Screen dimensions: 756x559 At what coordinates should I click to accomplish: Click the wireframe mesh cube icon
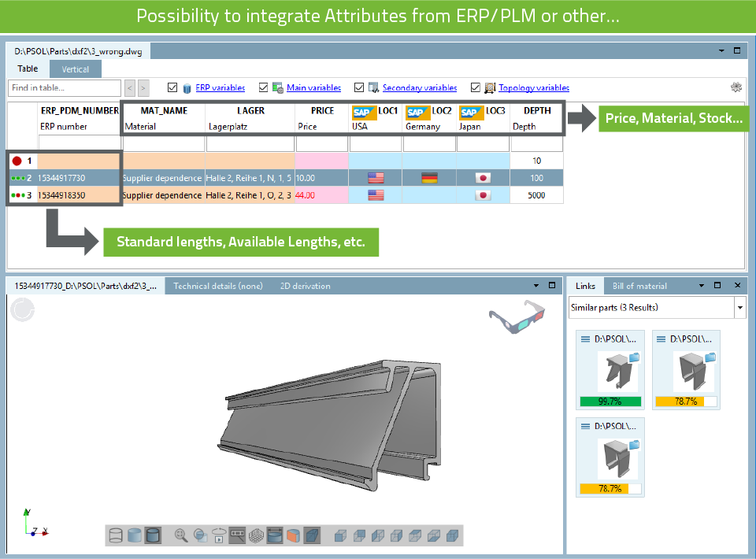tap(256, 536)
